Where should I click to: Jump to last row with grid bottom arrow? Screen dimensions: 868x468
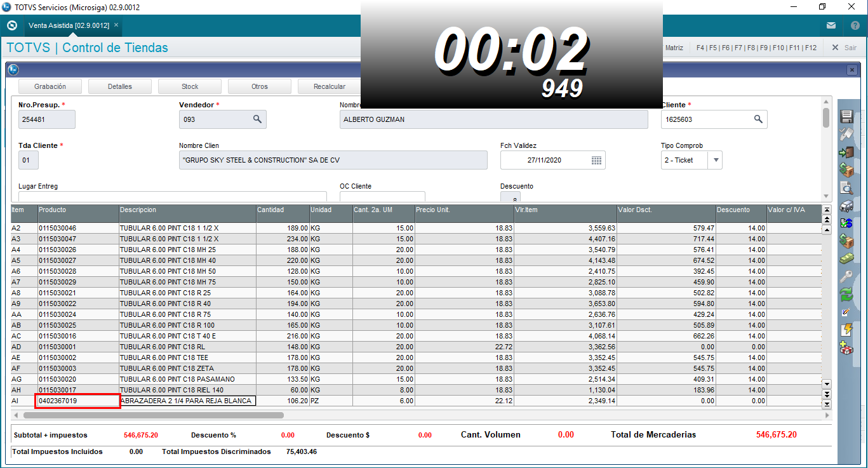pyautogui.click(x=827, y=404)
